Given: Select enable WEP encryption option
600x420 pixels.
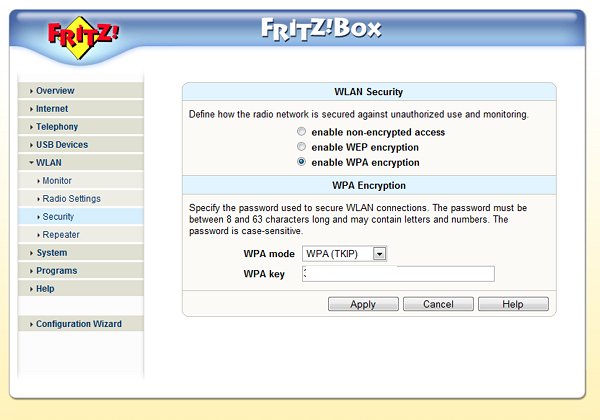Looking at the screenshot, I should 302,147.
